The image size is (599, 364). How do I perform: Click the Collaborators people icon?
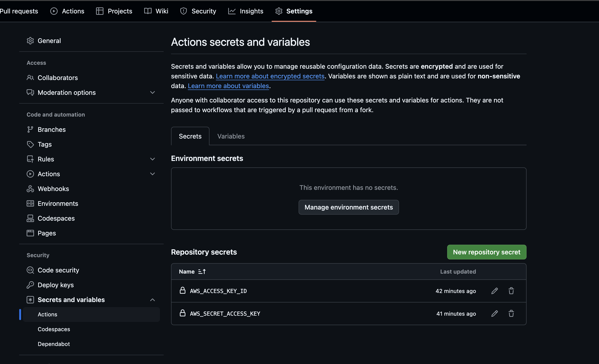30,78
